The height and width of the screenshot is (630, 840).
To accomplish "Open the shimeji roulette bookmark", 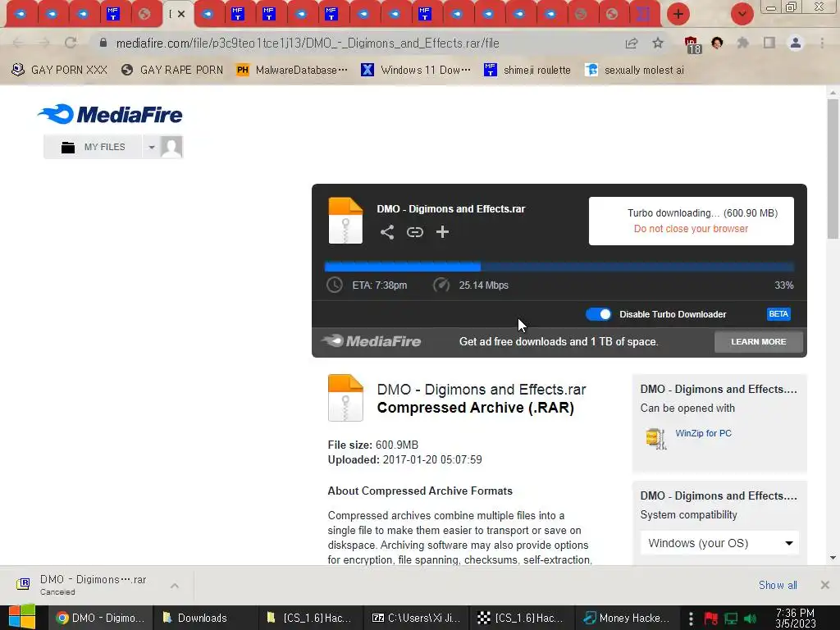I will point(527,70).
